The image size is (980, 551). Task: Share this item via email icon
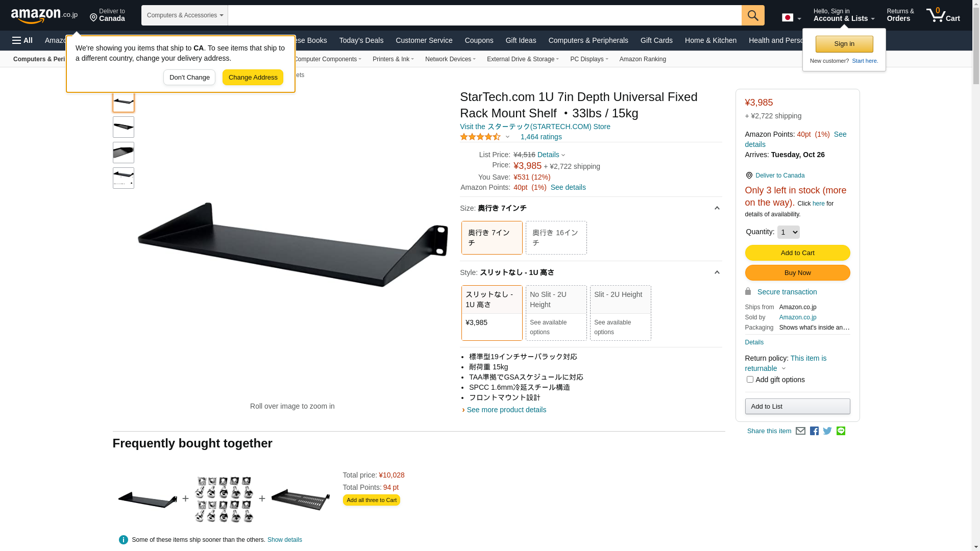(x=800, y=431)
